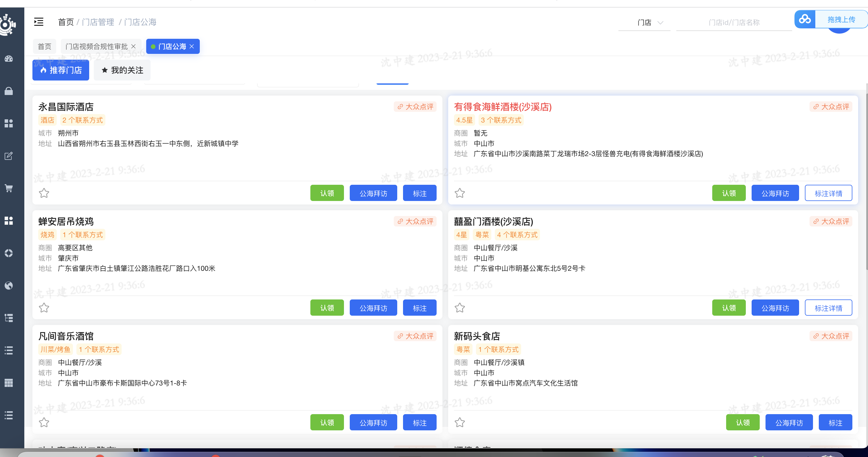This screenshot has height=457, width=868.
Task: Switch to the 首页 tab
Action: pyautogui.click(x=45, y=47)
